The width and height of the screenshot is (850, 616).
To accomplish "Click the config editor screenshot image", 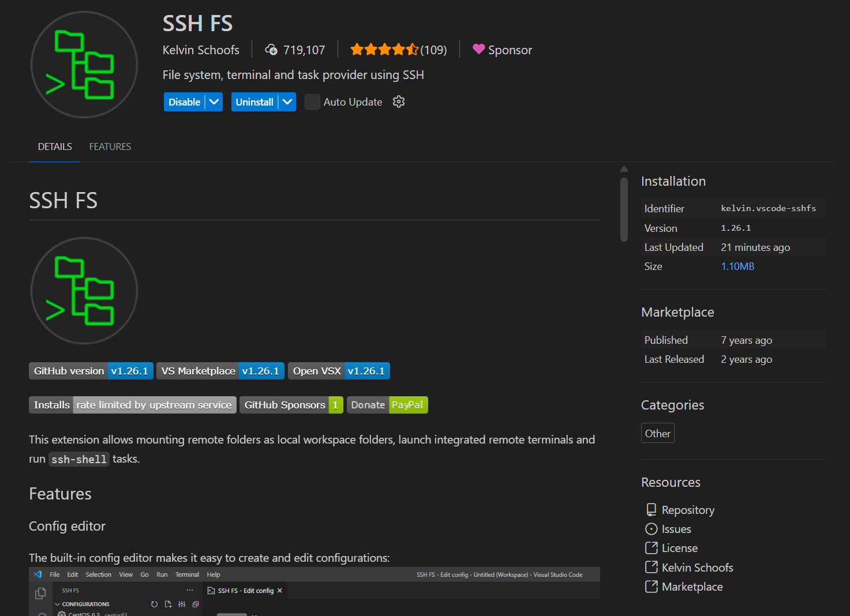I will point(314,591).
